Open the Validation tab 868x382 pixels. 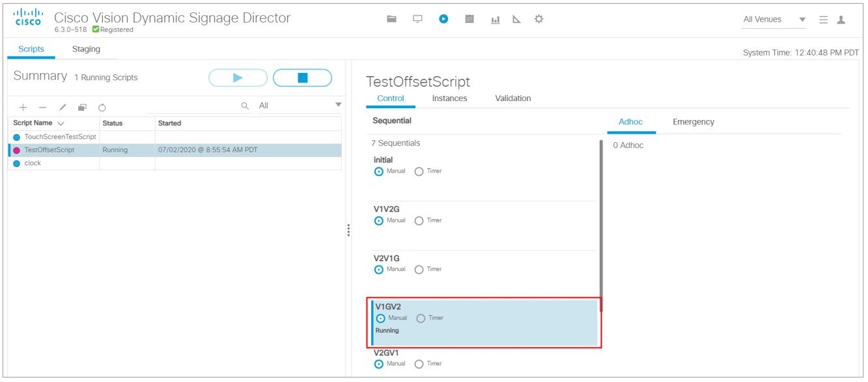513,98
